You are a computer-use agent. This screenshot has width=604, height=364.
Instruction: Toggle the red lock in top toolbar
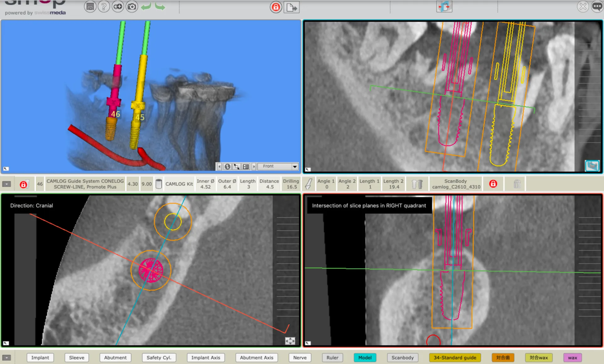pyautogui.click(x=276, y=7)
